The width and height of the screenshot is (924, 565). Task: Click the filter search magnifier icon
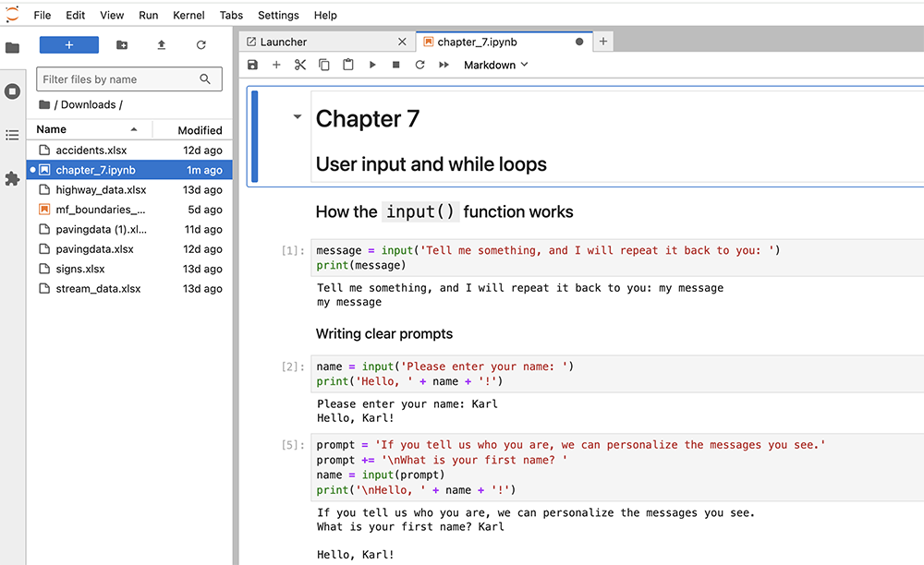click(x=205, y=78)
